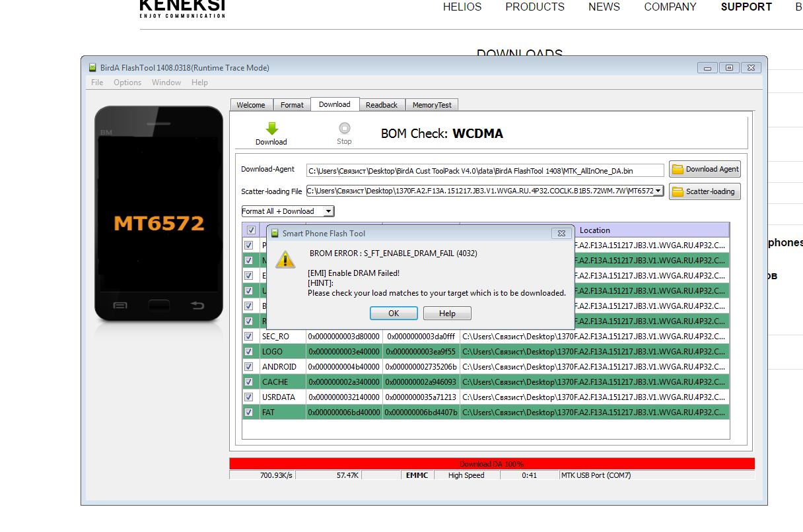Viewport: 803px width, 532px height.
Task: Open the Format All + Download dropdown
Action: 328,211
